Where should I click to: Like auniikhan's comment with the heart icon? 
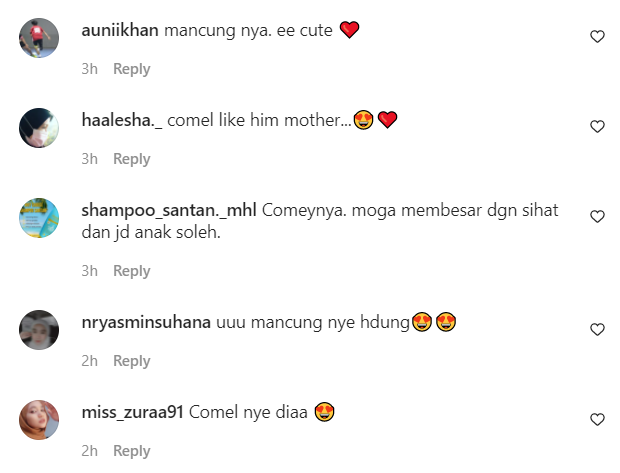(597, 36)
